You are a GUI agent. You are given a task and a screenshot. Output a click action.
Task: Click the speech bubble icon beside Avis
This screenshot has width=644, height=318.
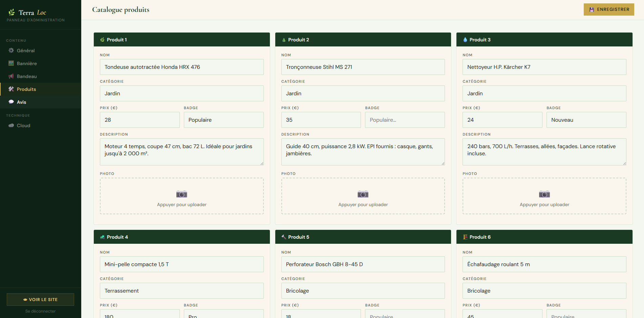11,102
